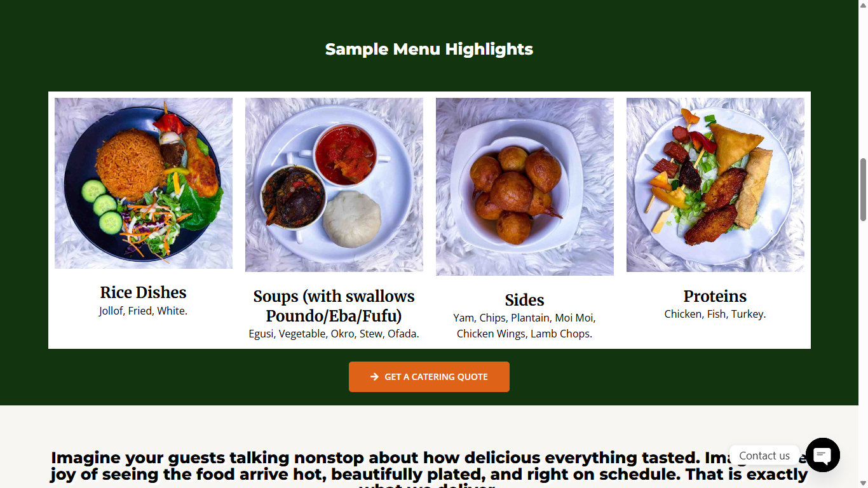This screenshot has height=488, width=868.
Task: Click the Egusi, Vegetable, Okro description
Action: click(x=334, y=334)
